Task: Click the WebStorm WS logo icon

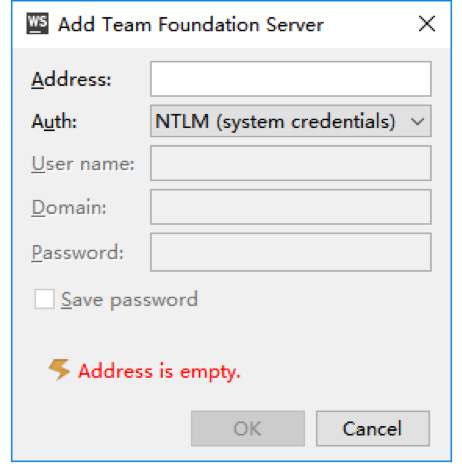Action: pyautogui.click(x=37, y=23)
